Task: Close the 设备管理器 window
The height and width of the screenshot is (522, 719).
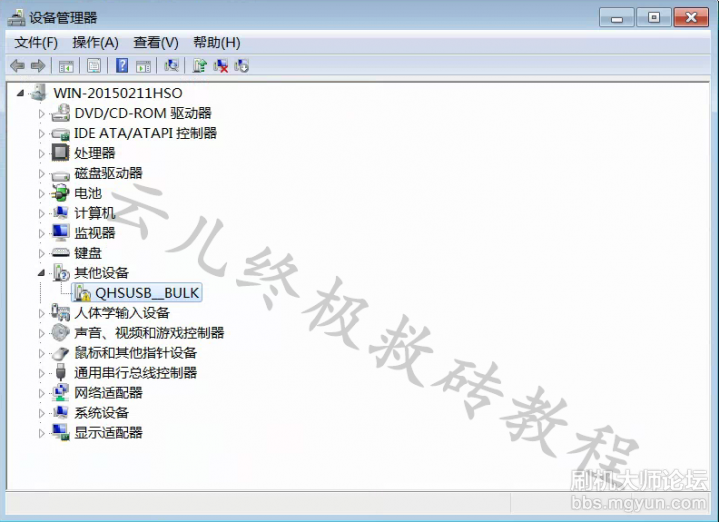Action: [x=691, y=17]
